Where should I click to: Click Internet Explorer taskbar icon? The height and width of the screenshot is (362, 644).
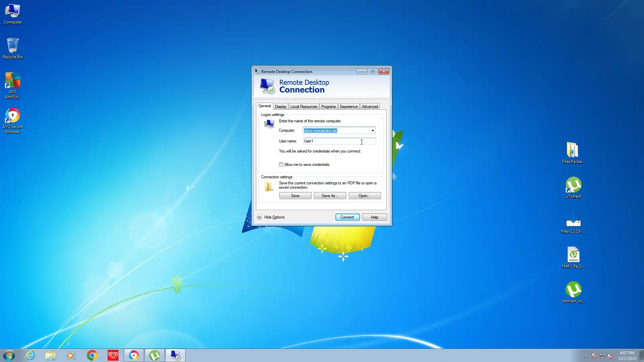click(30, 355)
